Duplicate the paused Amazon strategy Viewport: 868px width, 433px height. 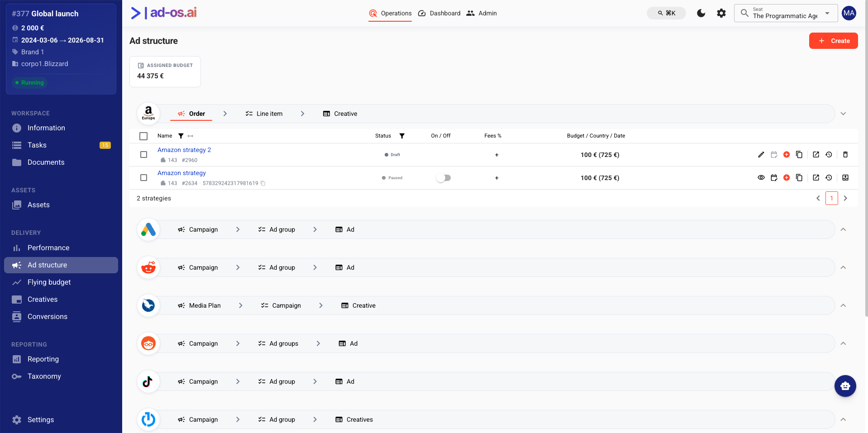point(799,178)
